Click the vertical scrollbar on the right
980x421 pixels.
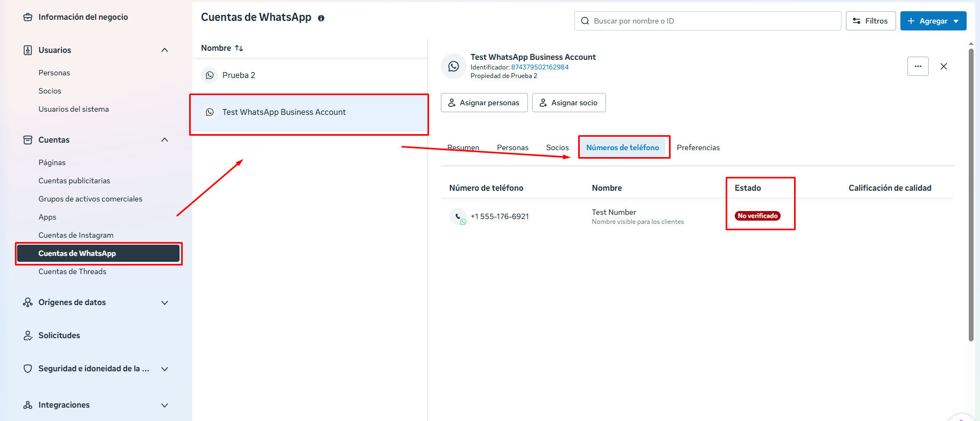click(x=971, y=195)
